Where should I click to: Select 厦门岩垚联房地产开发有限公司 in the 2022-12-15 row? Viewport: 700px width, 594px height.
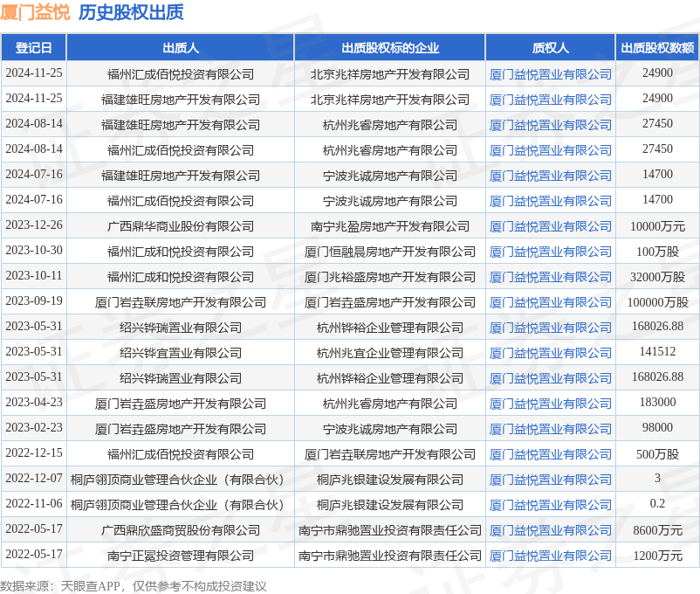click(x=390, y=454)
